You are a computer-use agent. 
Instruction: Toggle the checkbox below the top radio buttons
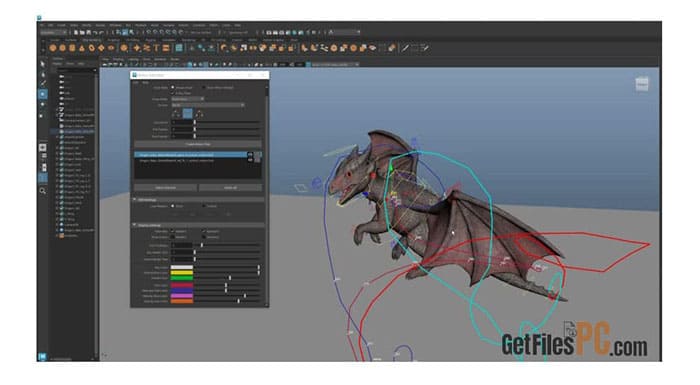point(173,93)
